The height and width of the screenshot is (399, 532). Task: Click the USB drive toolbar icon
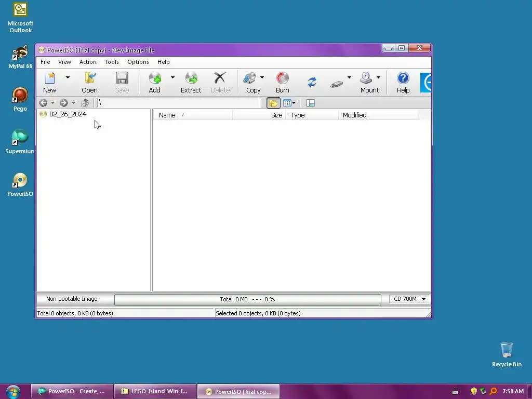coord(337,84)
